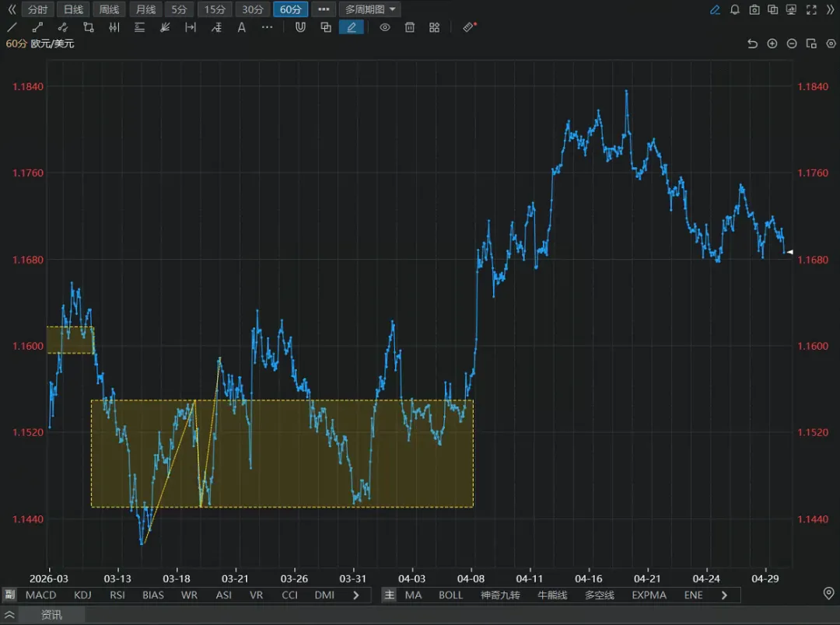
Task: Collapse left panel with double-chevron
Action: click(x=12, y=9)
